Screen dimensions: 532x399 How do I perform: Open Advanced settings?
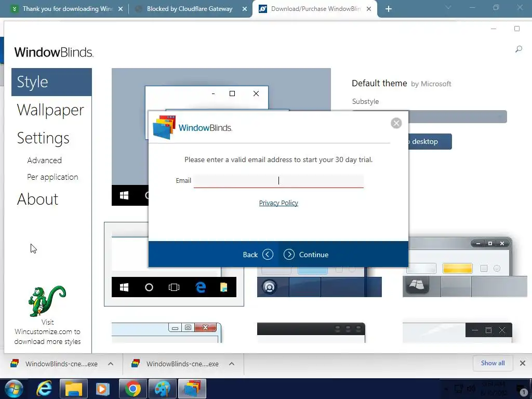45,160
